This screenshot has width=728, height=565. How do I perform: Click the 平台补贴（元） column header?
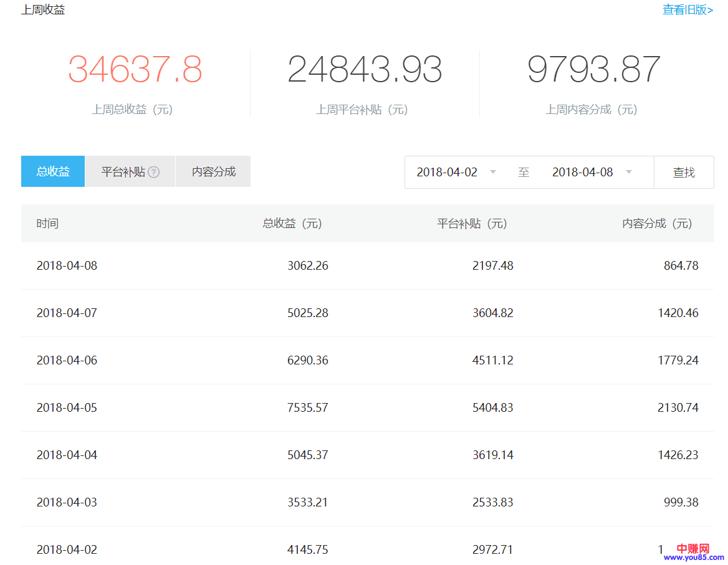(x=472, y=224)
